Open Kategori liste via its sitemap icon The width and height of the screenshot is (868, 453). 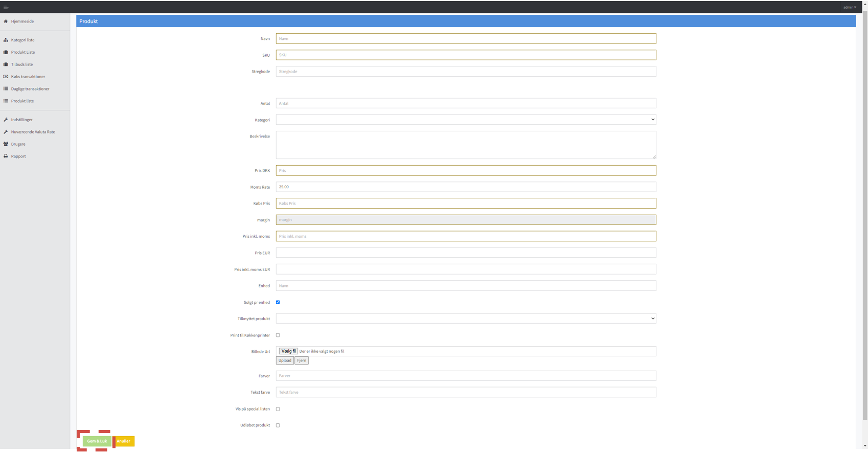click(6, 40)
